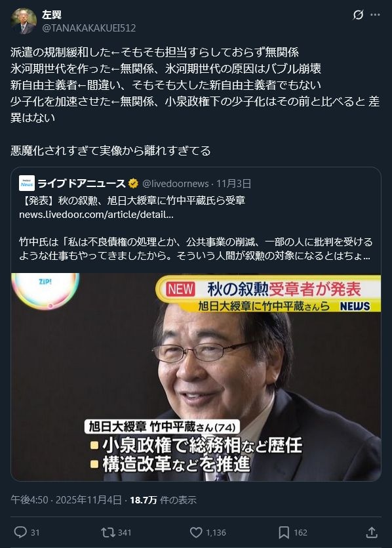Open the author's profile avatar photo
The width and height of the screenshot is (392, 548).
(x=24, y=21)
